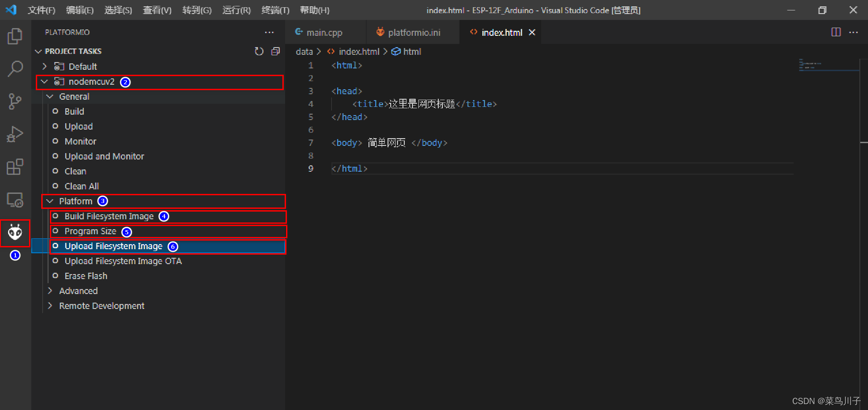Viewport: 868px width, 410px height.
Task: Open the 转到(G) menu
Action: coord(197,10)
